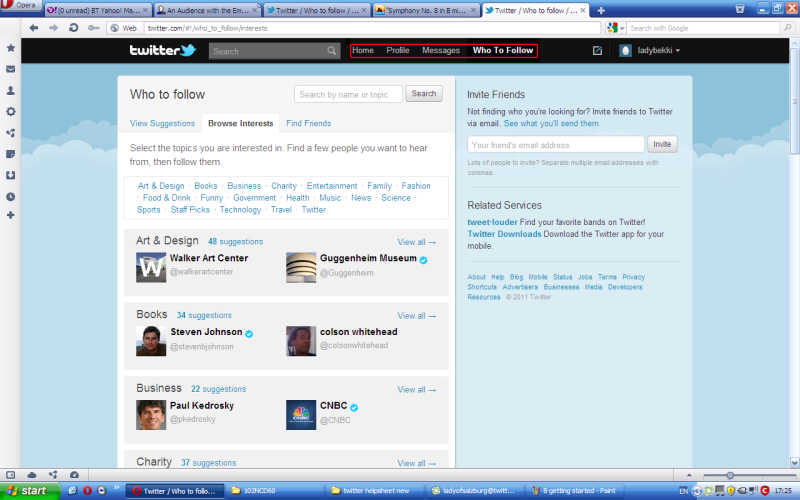Open the Opera Unite share panel icon
The image size is (800, 500).
pos(10,133)
